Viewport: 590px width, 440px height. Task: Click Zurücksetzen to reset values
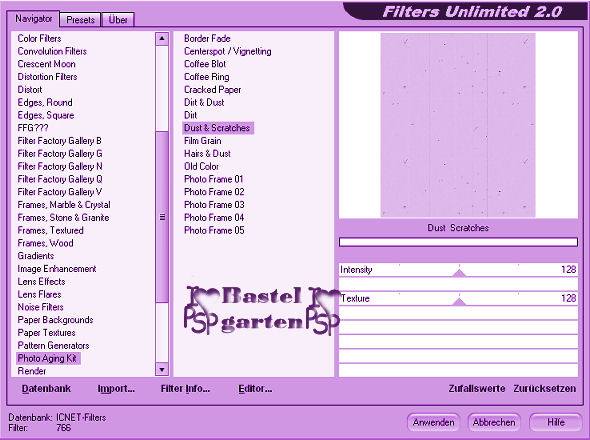point(544,389)
